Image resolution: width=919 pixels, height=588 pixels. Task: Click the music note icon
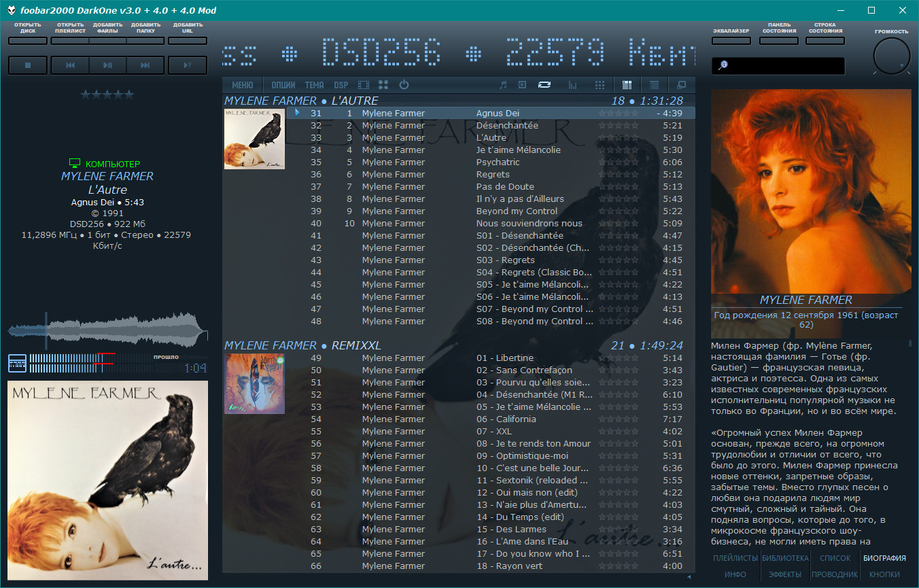click(x=503, y=85)
